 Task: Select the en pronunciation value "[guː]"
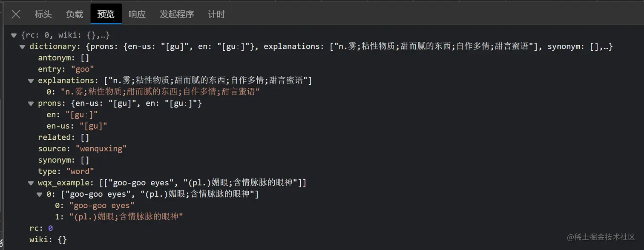point(81,114)
